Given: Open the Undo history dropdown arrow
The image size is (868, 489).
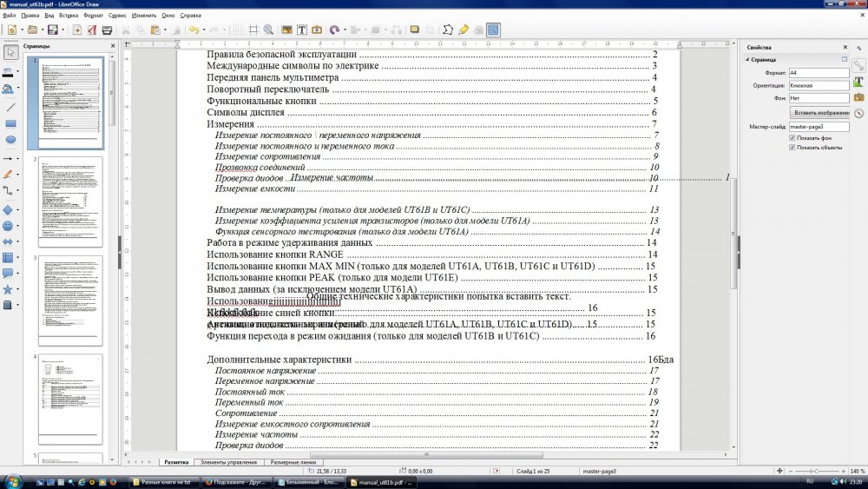Looking at the screenshot, I should (204, 30).
